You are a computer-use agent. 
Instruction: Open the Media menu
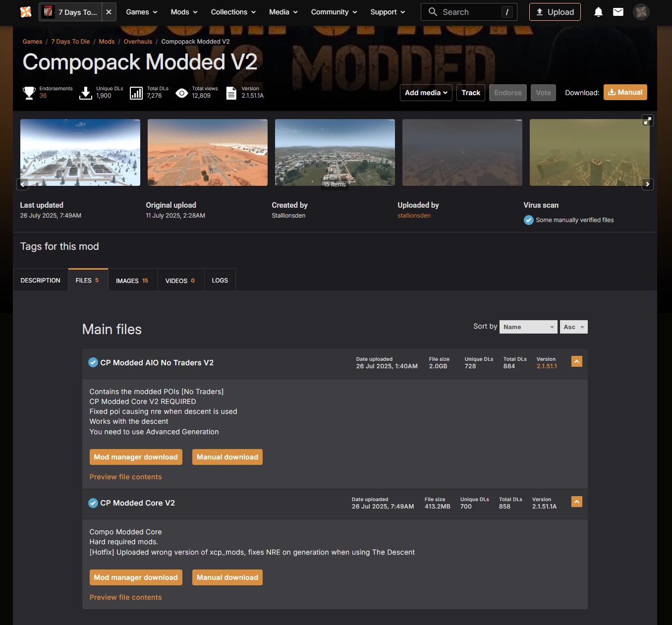[283, 12]
